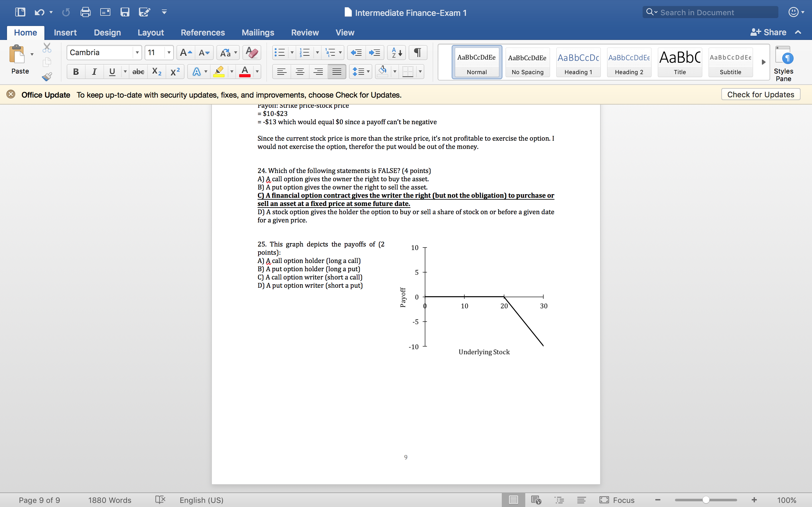Click the Format Painter icon
The width and height of the screenshot is (812, 507).
(47, 76)
